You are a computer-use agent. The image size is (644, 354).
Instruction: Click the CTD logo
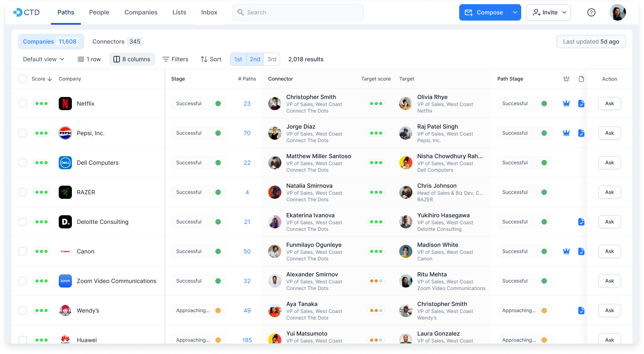(27, 12)
